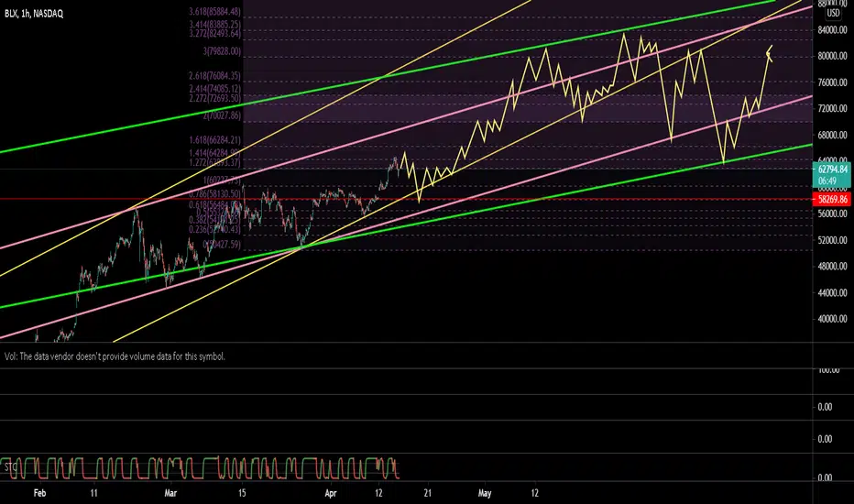
Task: Select the red and green STC oscillator line
Action: coord(200,468)
